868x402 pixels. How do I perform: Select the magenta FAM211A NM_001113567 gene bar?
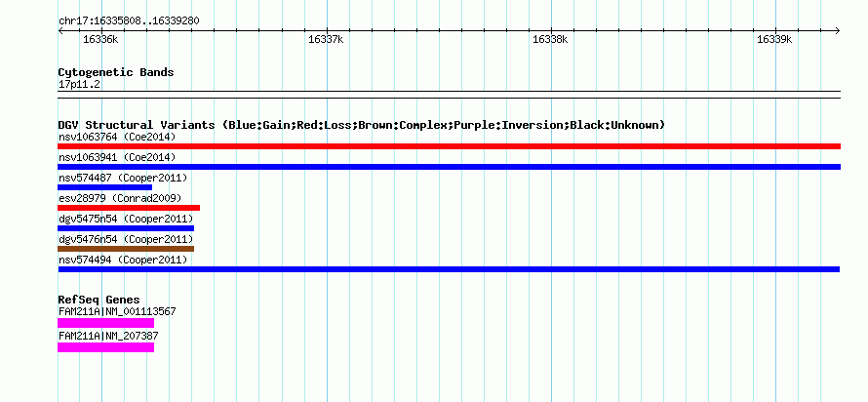(x=105, y=323)
